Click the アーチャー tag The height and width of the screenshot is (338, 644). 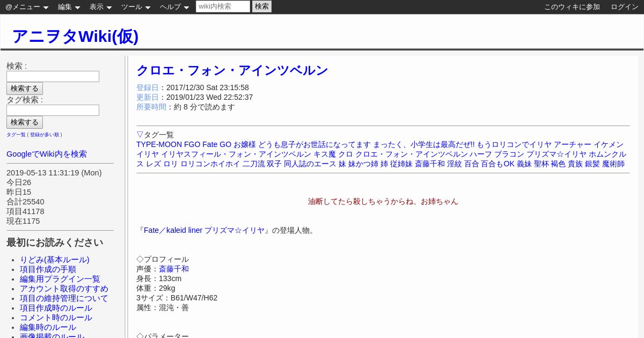pos(573,144)
